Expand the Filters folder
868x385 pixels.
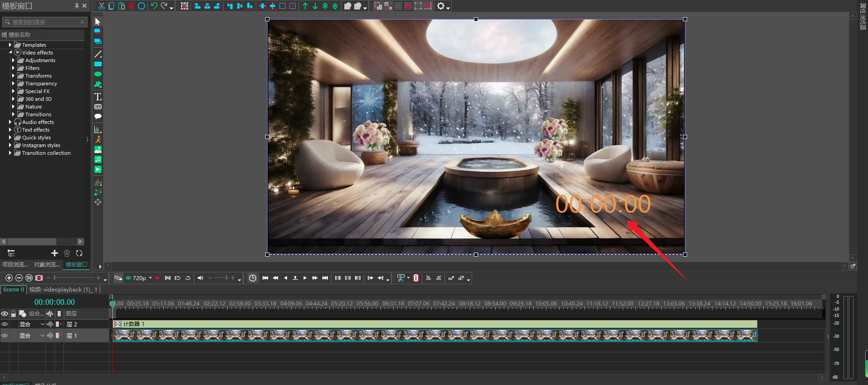click(x=13, y=68)
